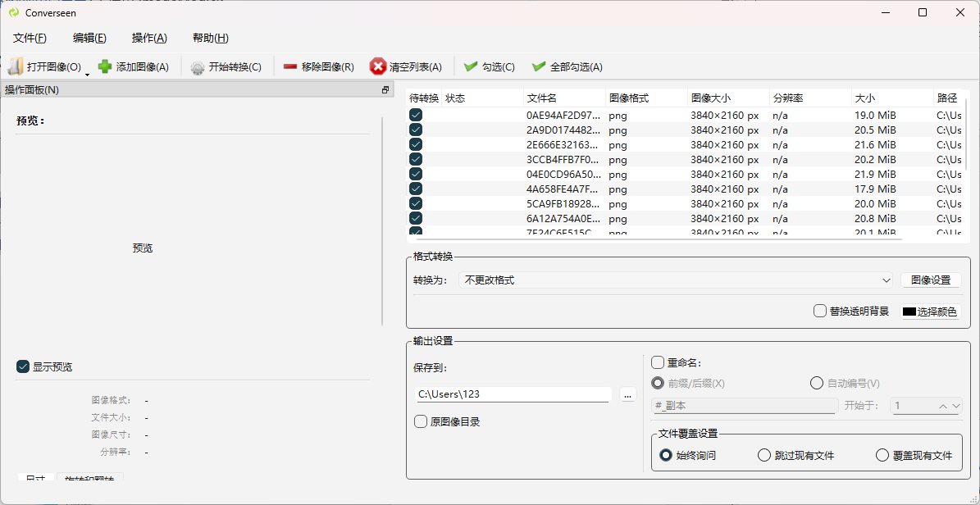Toggle the Show Preview (显示预览) checkbox

click(23, 366)
